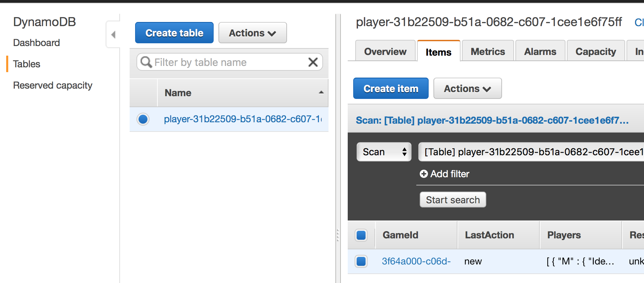
Task: Select the Items tab
Action: [x=439, y=52]
